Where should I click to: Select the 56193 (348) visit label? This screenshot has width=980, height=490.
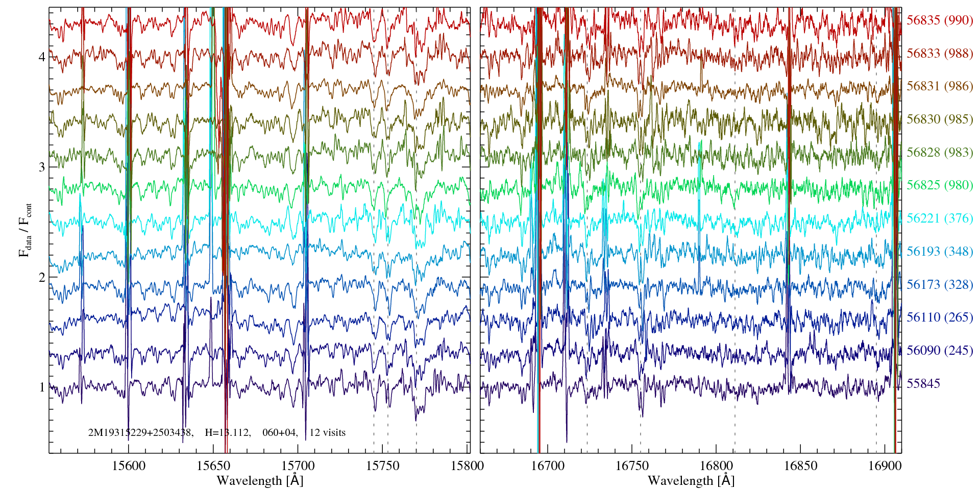[939, 252]
